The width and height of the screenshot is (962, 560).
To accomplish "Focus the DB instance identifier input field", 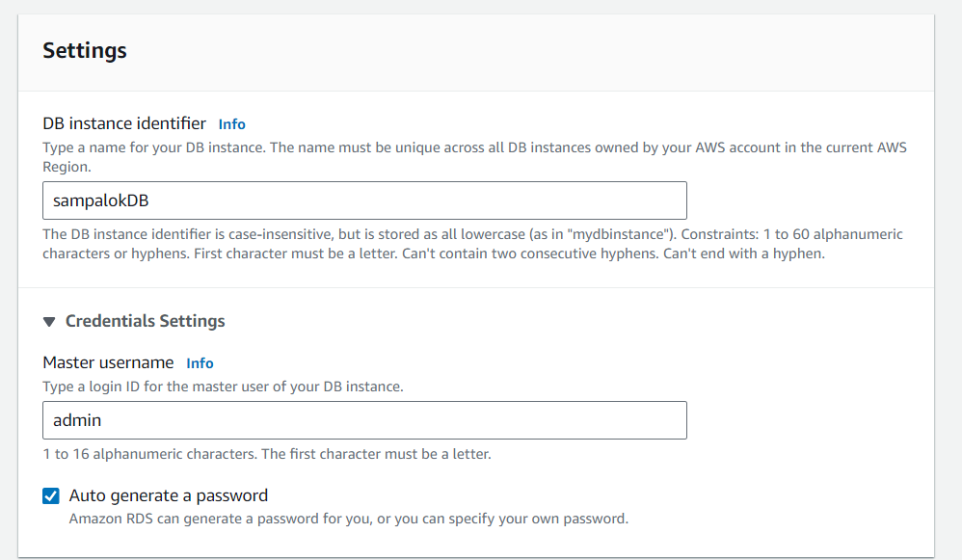I will point(364,200).
